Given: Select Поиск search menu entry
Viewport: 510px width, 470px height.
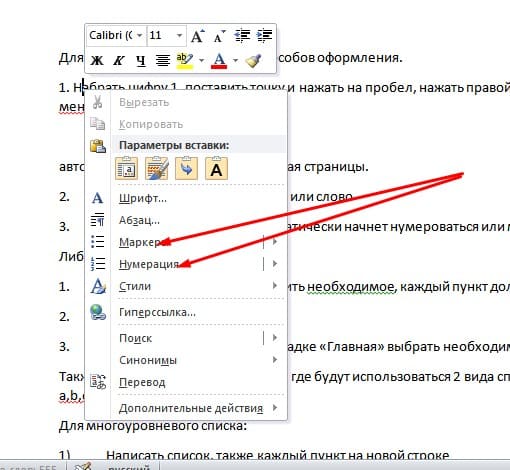Looking at the screenshot, I should (x=186, y=338).
